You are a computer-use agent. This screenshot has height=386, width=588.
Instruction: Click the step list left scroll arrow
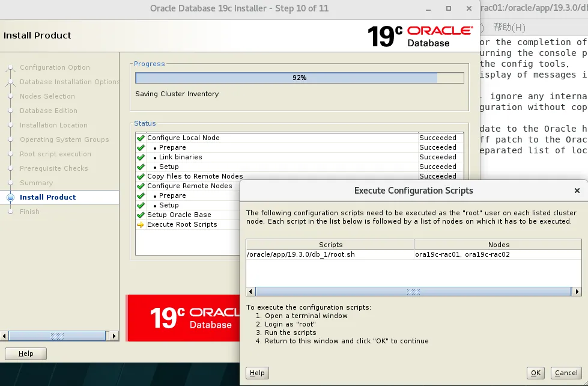(x=4, y=335)
